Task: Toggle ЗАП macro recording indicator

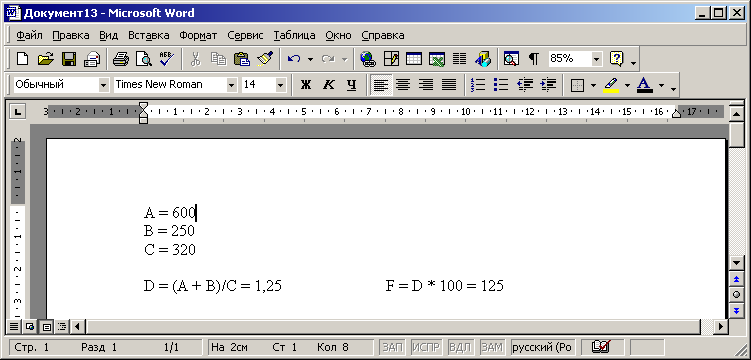Action: [x=392, y=347]
